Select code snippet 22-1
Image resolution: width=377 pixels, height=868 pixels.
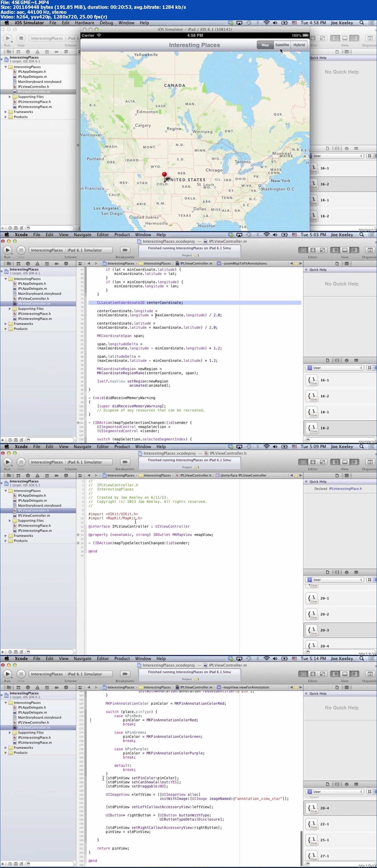[x=340, y=824]
